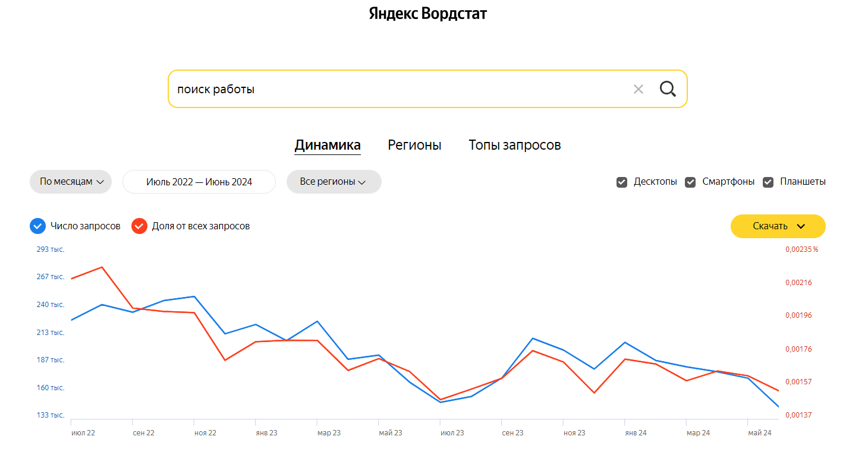Click the 0,00196 right axis value
The height and width of the screenshot is (452, 868).
click(798, 315)
